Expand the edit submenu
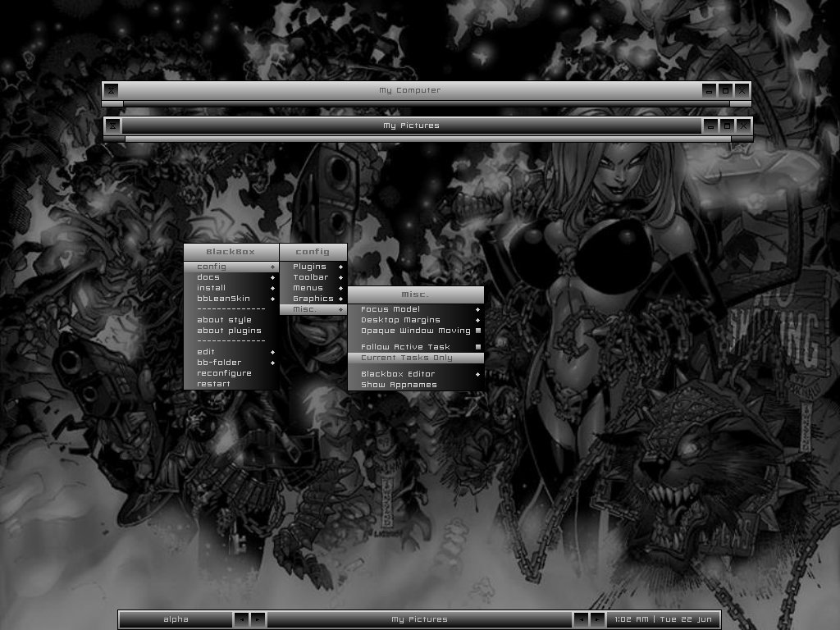This screenshot has height=630, width=840. click(x=231, y=352)
